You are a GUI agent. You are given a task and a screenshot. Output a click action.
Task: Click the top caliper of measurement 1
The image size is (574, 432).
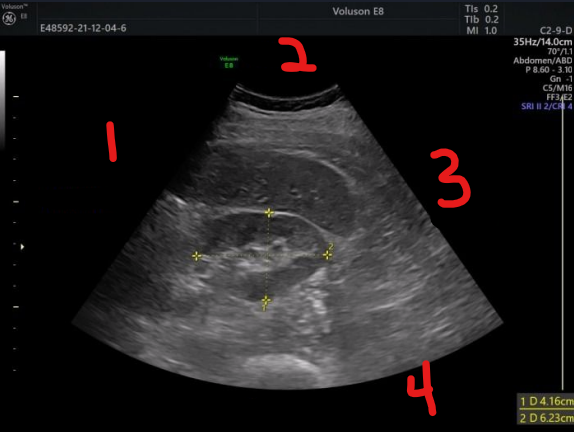tap(269, 213)
